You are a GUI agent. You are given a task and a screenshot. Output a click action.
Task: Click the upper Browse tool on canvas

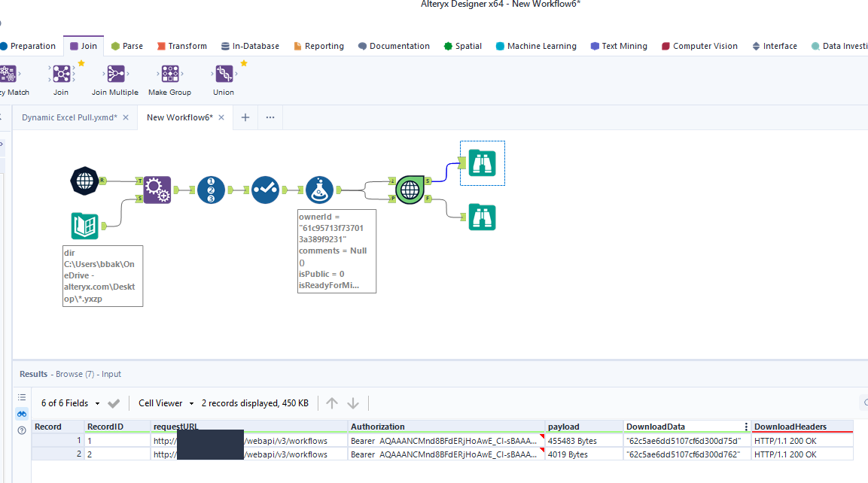pyautogui.click(x=482, y=163)
